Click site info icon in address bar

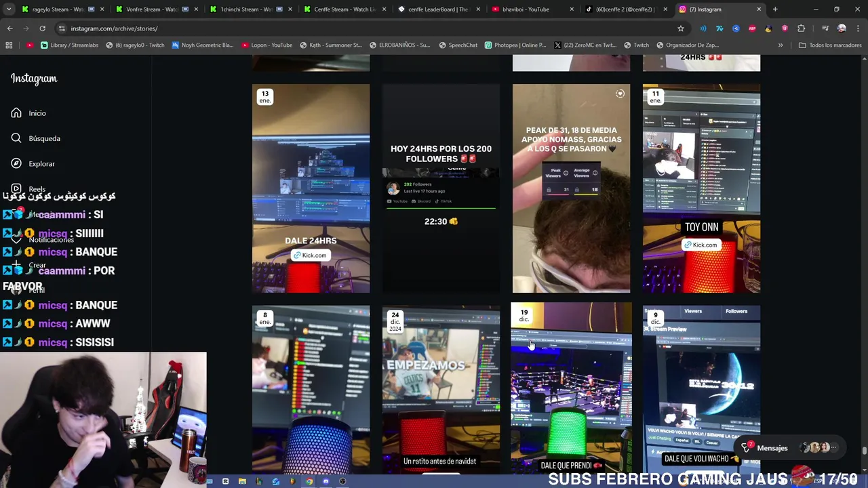point(62,28)
